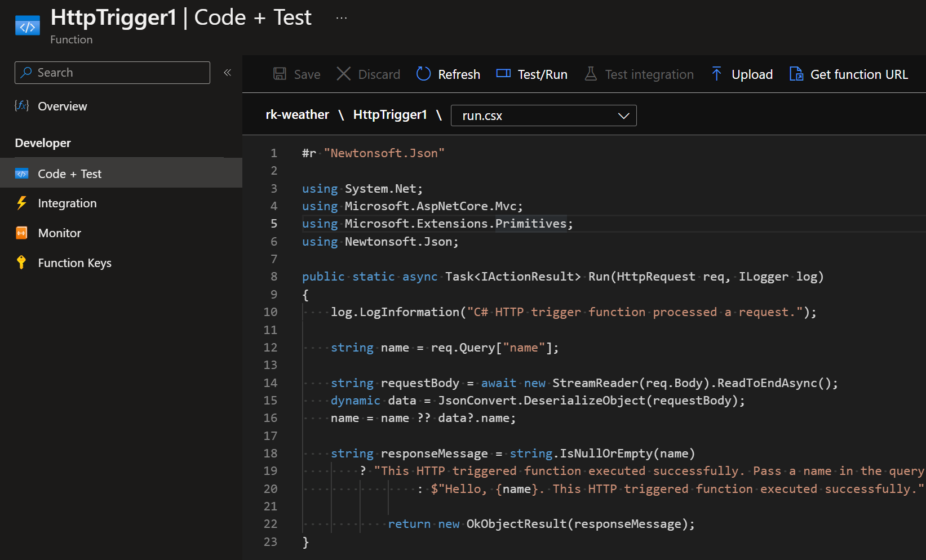926x560 pixels.
Task: Click the Refresh circular arrow icon
Action: (423, 74)
